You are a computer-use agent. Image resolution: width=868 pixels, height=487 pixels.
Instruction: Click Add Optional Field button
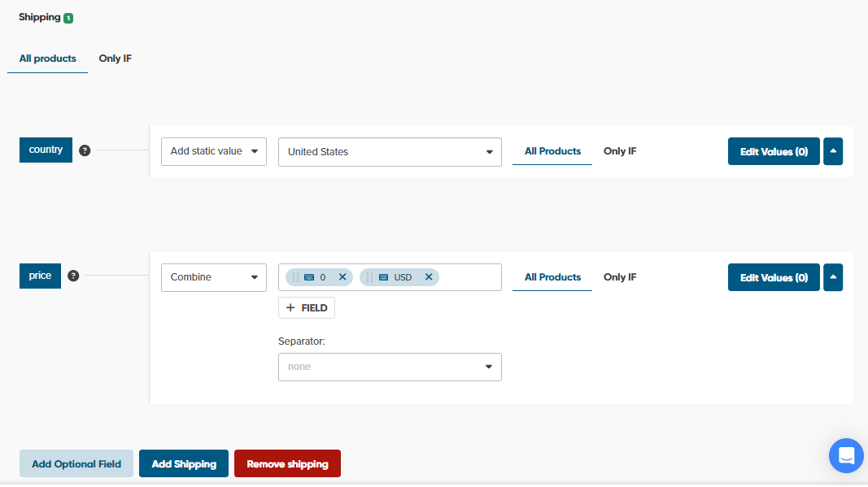pyautogui.click(x=76, y=463)
